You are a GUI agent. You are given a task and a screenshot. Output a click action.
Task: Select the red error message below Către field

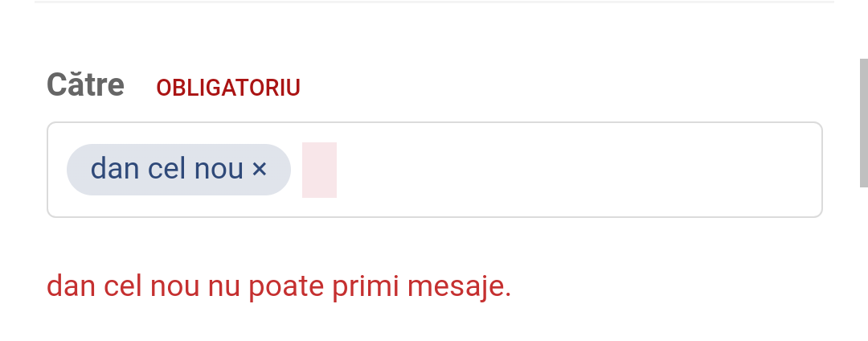tap(279, 286)
